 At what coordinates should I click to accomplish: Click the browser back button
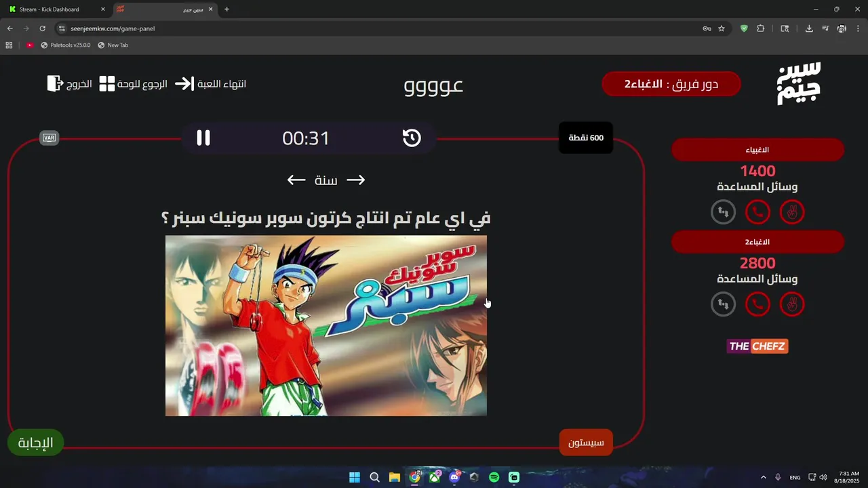[x=10, y=28]
